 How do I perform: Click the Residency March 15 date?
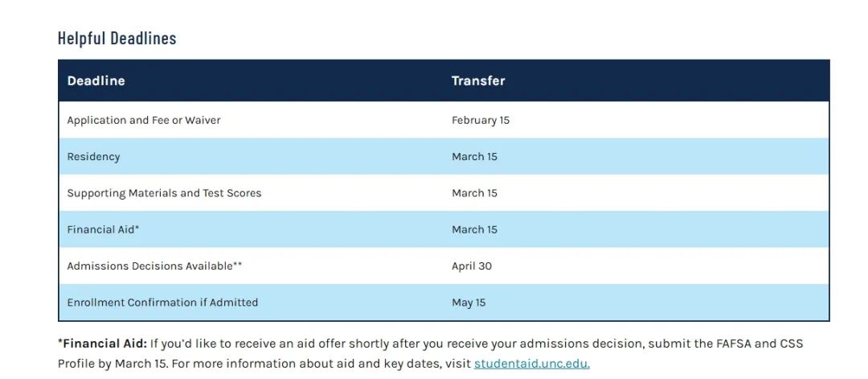(474, 157)
